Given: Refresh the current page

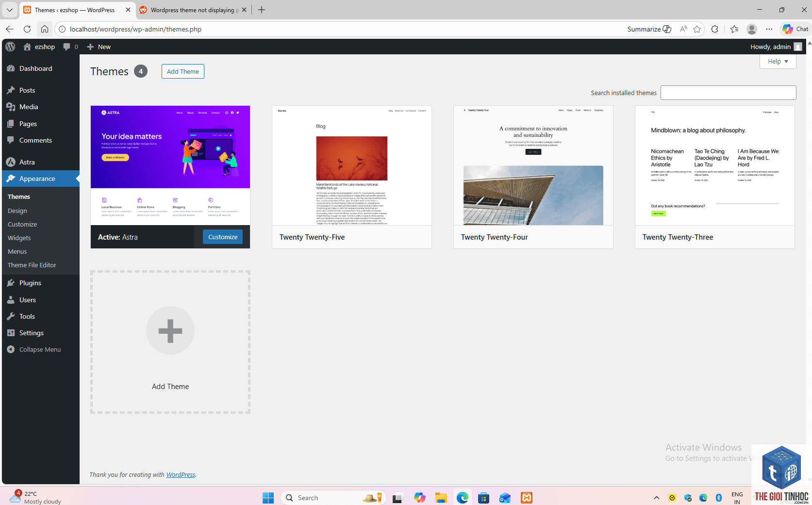Looking at the screenshot, I should click(27, 29).
